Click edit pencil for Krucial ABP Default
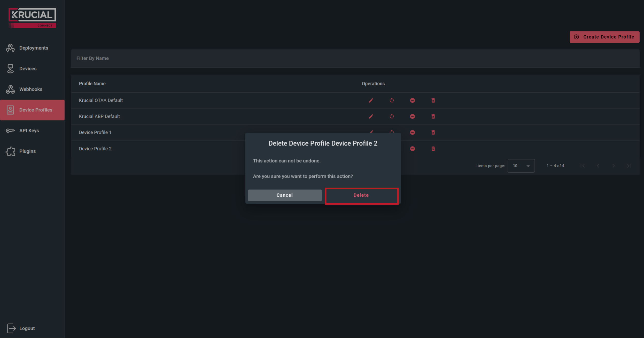The width and height of the screenshot is (644, 338). [x=371, y=116]
